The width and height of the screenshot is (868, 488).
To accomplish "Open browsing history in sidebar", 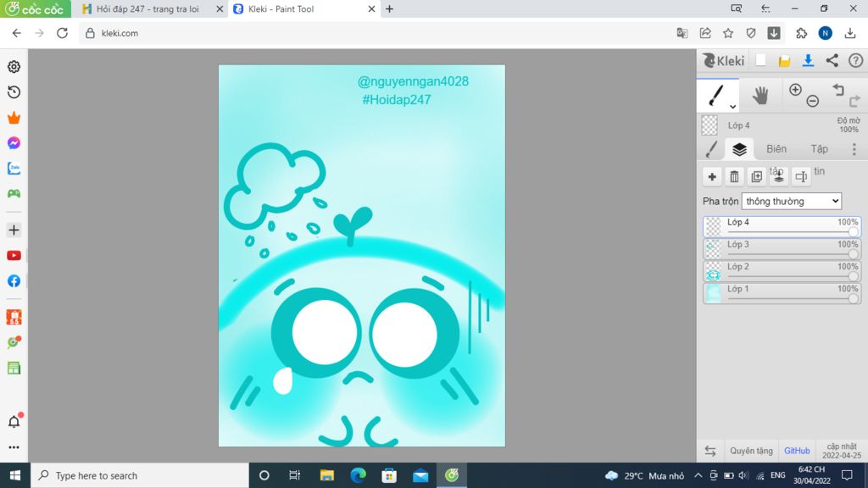I will pyautogui.click(x=14, y=91).
